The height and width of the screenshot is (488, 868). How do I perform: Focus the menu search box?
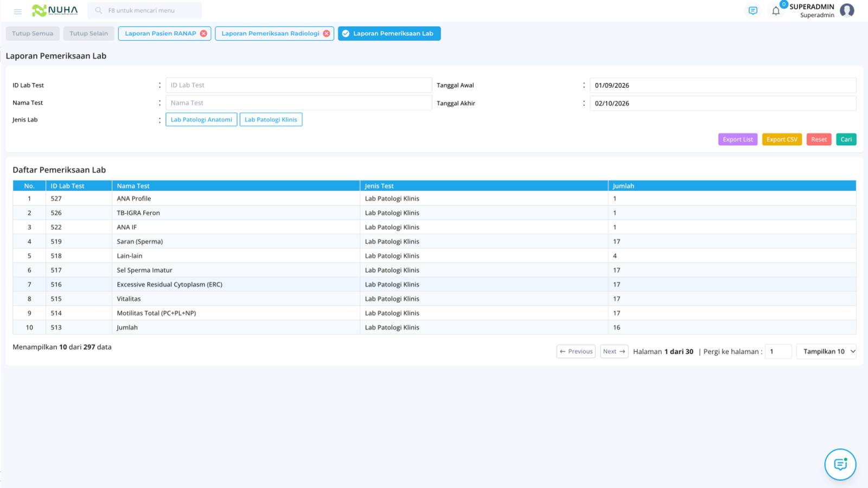pyautogui.click(x=144, y=10)
